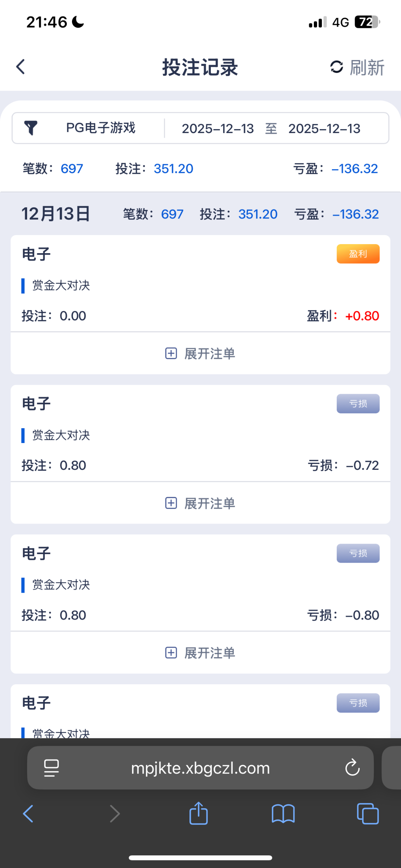This screenshot has width=401, height=868.
Task: Tap Safari reload arrow in address bar
Action: [x=352, y=768]
